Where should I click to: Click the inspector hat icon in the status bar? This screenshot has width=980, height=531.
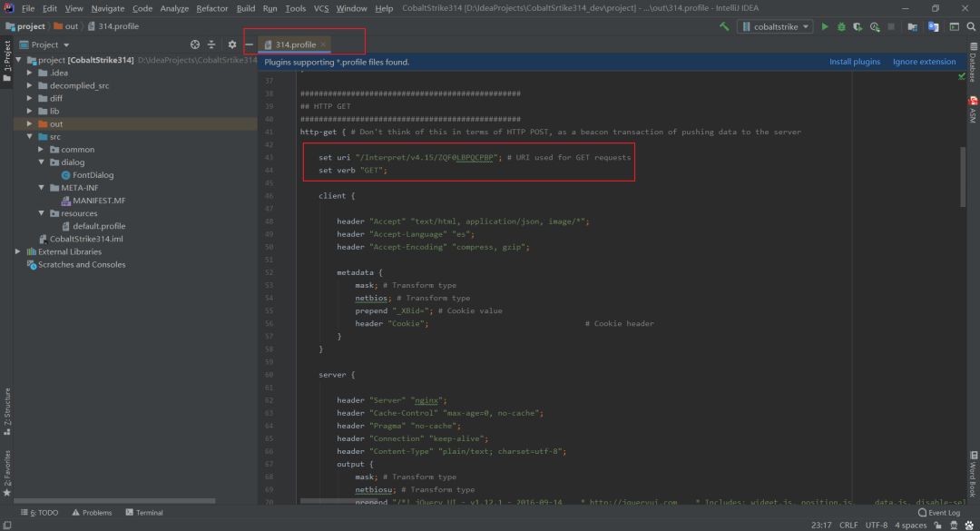(x=954, y=526)
